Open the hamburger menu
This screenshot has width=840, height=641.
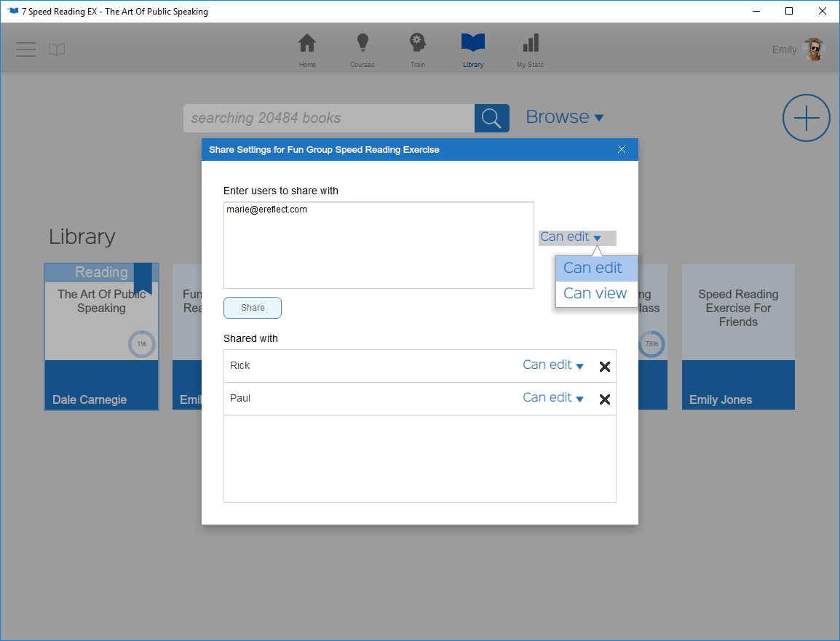coord(26,49)
